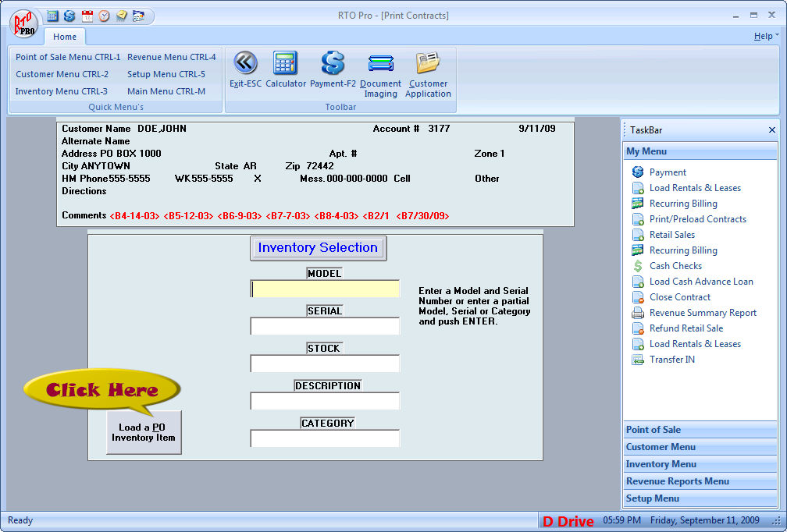
Task: Open Revenue Summary Report from TaskBar
Action: [703, 313]
